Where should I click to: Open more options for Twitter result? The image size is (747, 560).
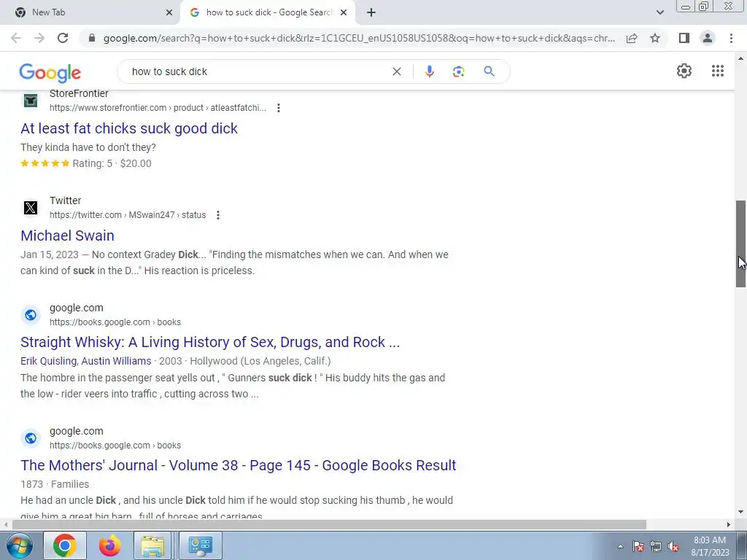[217, 215]
